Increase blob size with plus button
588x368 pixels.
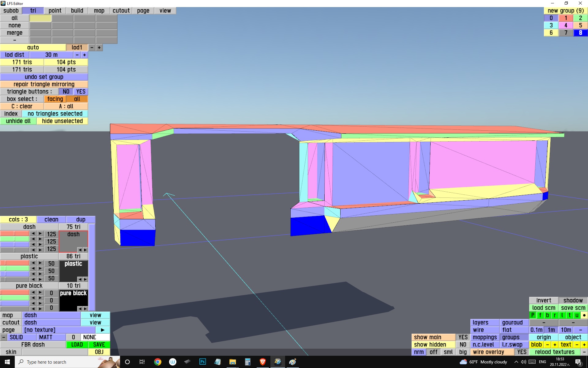pos(555,345)
